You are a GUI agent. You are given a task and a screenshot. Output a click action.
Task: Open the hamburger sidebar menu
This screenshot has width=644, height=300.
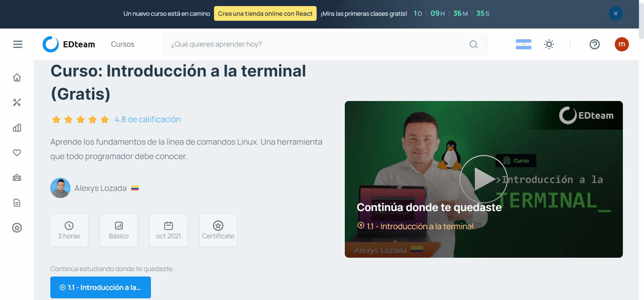[18, 44]
